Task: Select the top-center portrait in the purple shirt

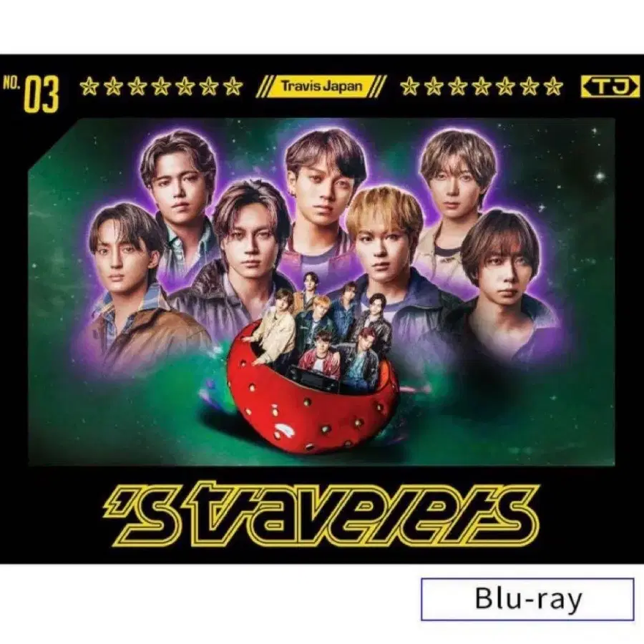Action: point(324,193)
